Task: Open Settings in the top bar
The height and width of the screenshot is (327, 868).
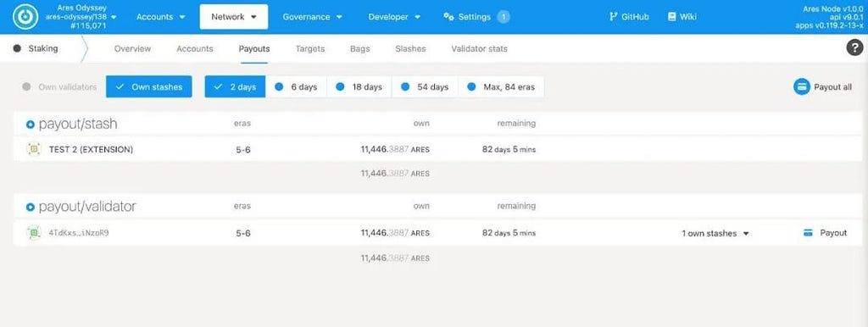Action: tap(476, 17)
